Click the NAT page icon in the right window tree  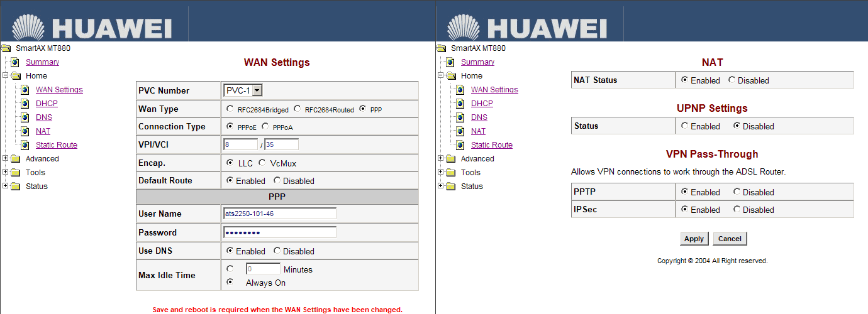[x=460, y=131]
